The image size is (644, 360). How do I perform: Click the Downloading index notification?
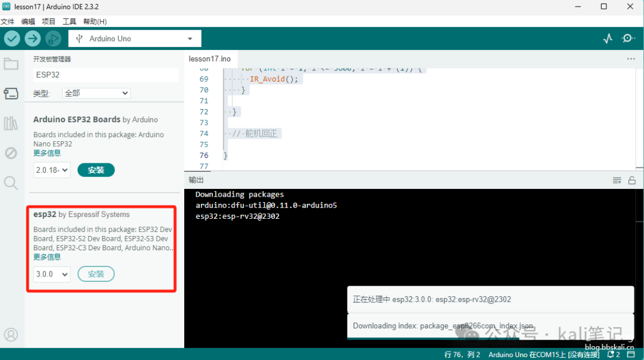[x=490, y=327]
